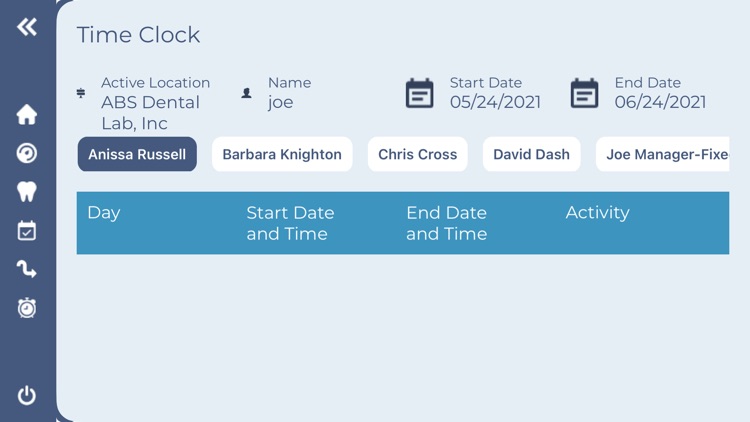Image resolution: width=750 pixels, height=422 pixels.
Task: Open the Start Date calendar picker icon
Action: (420, 94)
